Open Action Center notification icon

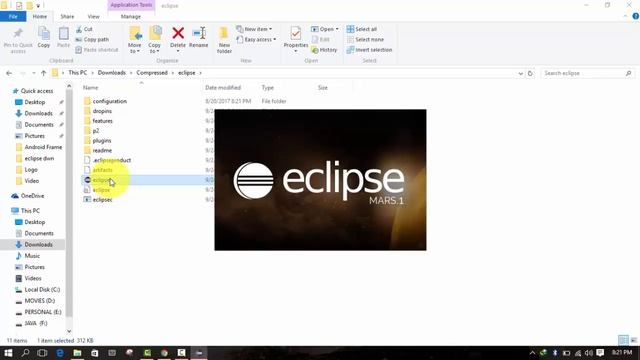point(600,353)
